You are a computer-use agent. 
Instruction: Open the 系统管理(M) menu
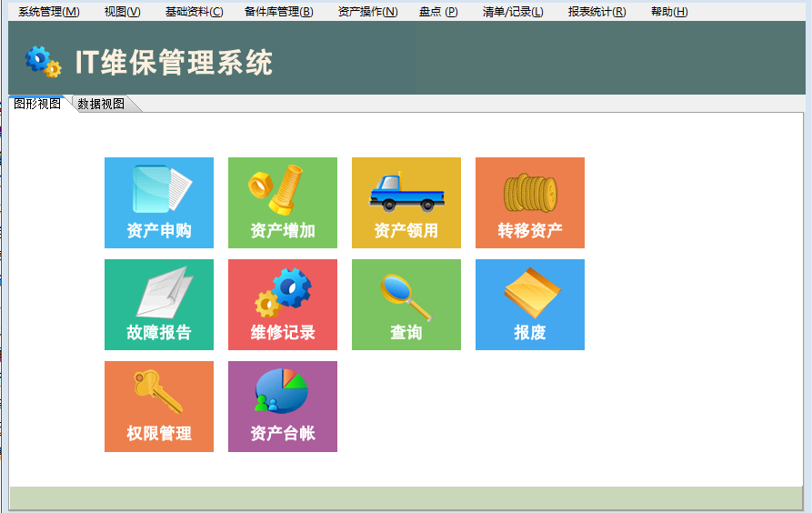coord(49,12)
